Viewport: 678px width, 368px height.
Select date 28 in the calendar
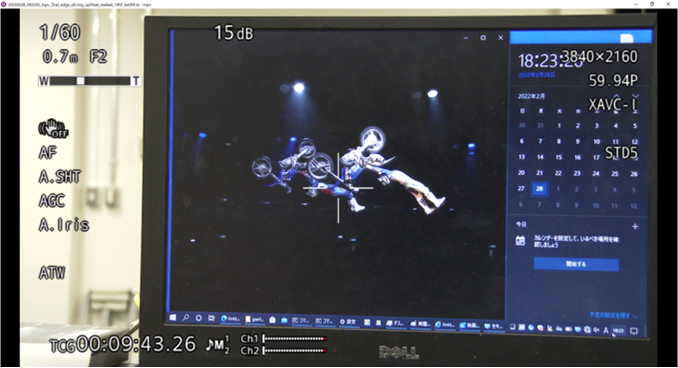pyautogui.click(x=539, y=189)
